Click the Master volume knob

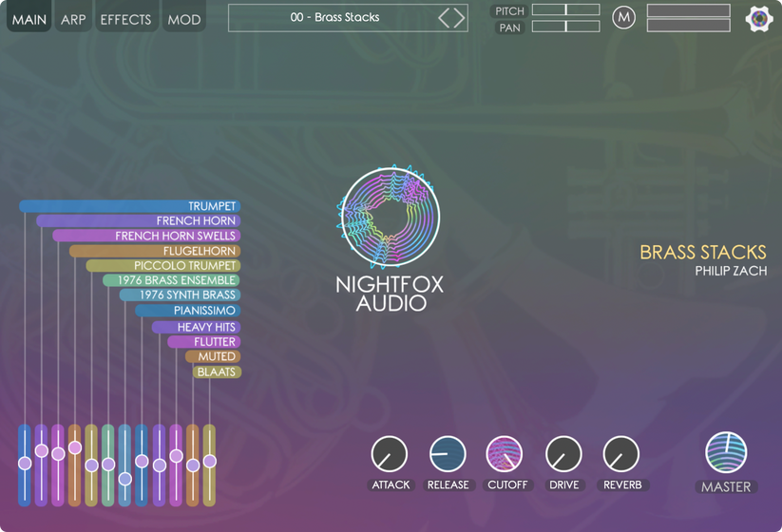tap(726, 453)
